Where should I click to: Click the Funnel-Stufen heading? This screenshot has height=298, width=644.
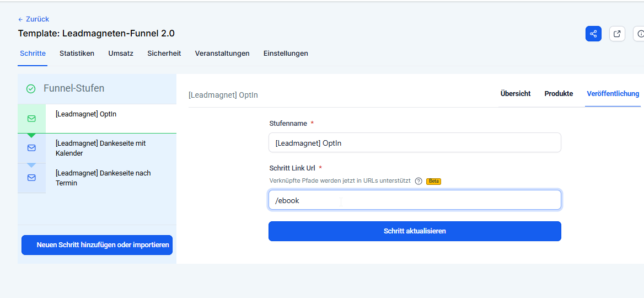(x=74, y=88)
